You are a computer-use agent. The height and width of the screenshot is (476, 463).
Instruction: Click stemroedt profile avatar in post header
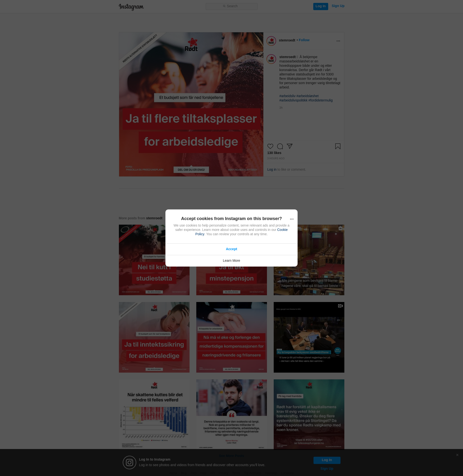click(271, 41)
